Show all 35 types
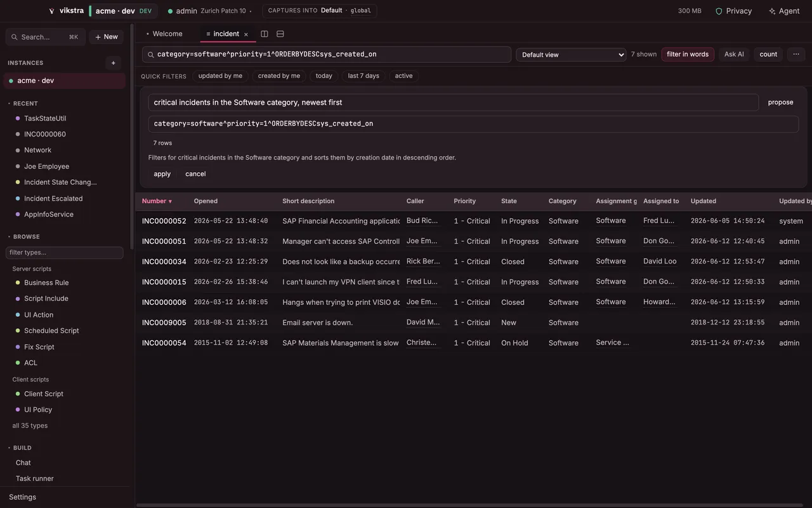The width and height of the screenshot is (812, 508). [30, 426]
